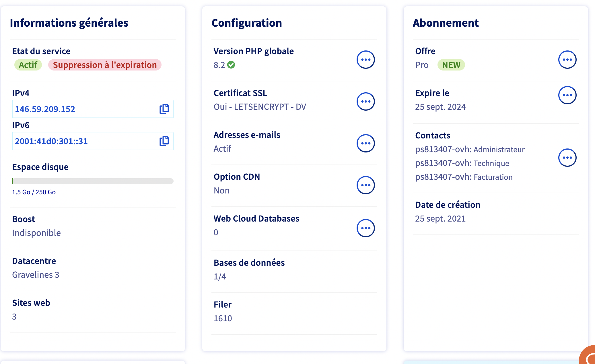Click the Suppression à l'expiration badge
The height and width of the screenshot is (364, 595).
point(105,65)
